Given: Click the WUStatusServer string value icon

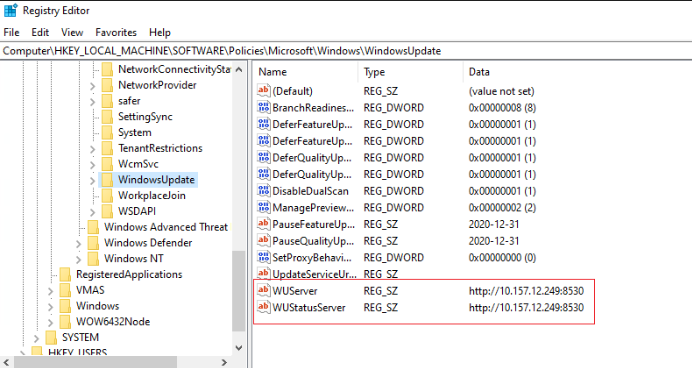Looking at the screenshot, I should (x=263, y=307).
